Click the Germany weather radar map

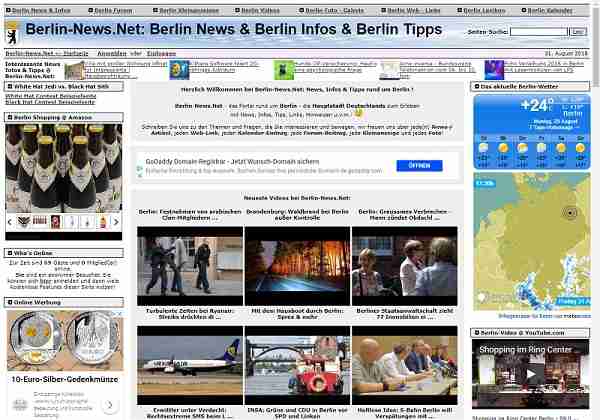tap(532, 241)
